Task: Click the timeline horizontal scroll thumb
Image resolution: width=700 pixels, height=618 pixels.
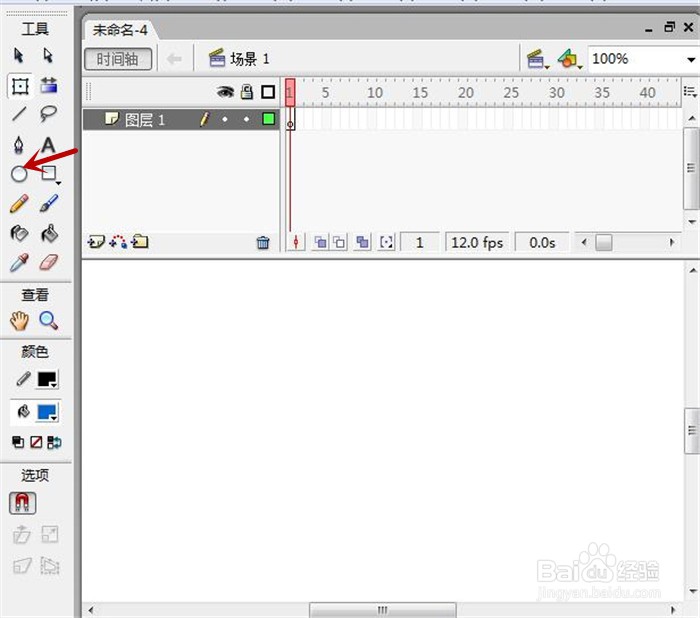Action: click(x=604, y=242)
